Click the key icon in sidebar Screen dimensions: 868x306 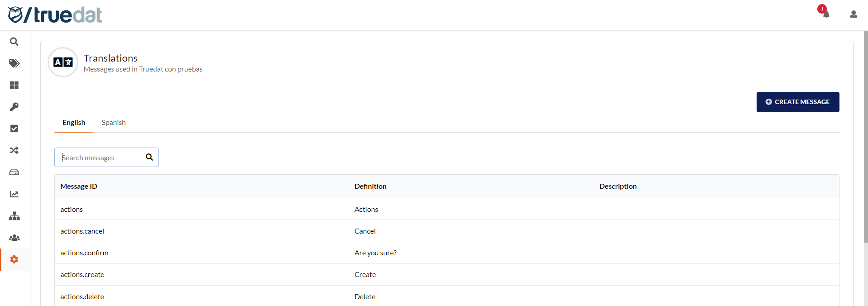tap(14, 107)
